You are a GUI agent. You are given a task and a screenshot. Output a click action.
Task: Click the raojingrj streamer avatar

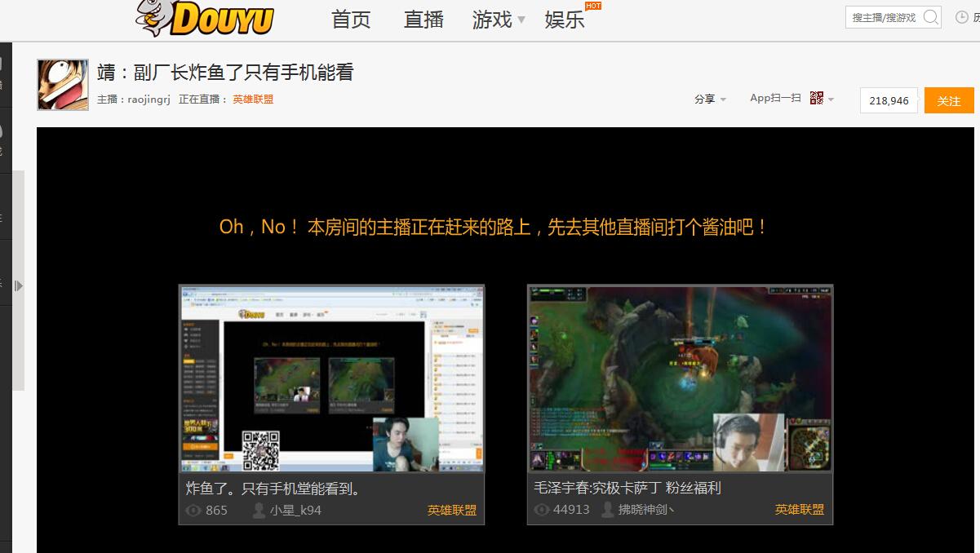coord(63,85)
